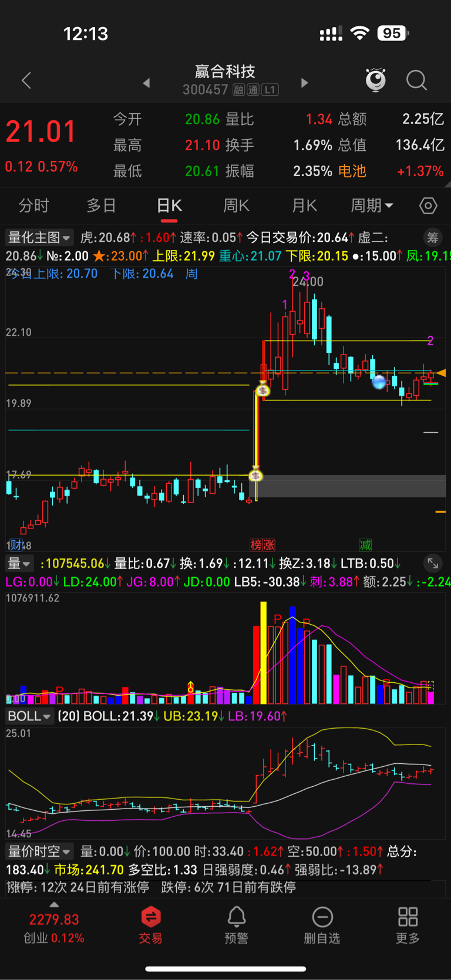Tap the tall yellow volume bar
The image size is (451, 980).
point(264,652)
